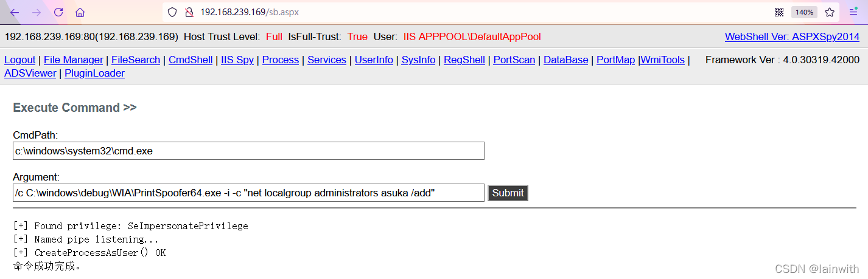The height and width of the screenshot is (279, 868).
Task: Click the Execute Command >> heading
Action: (75, 108)
